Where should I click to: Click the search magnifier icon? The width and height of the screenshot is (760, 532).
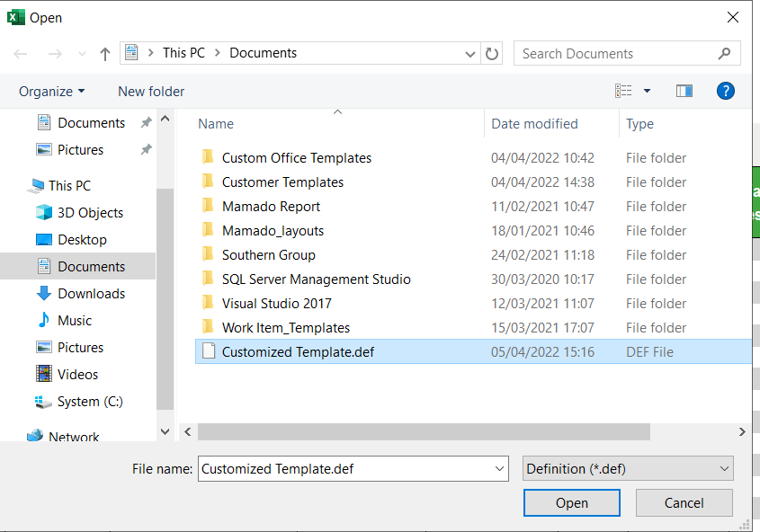725,54
